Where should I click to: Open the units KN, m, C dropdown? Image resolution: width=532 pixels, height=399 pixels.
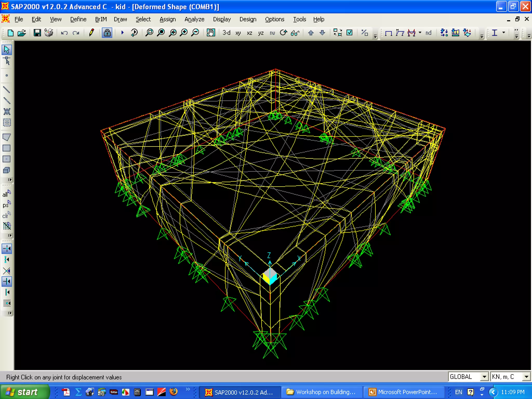pyautogui.click(x=526, y=377)
